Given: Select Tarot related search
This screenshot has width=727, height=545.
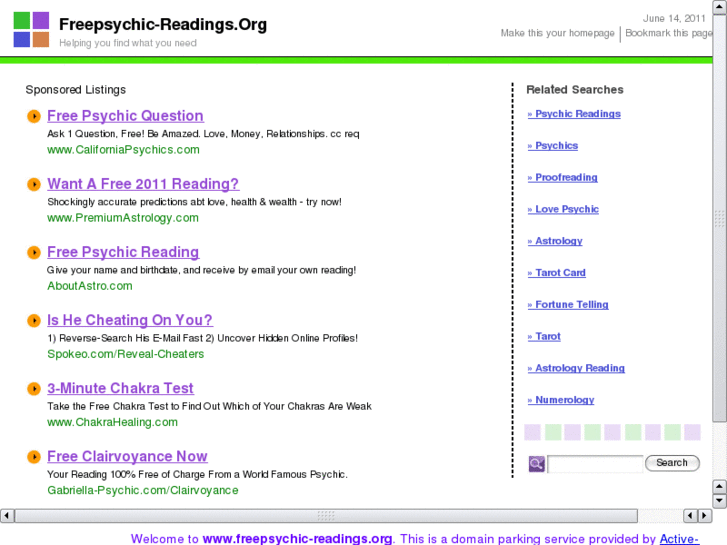Looking at the screenshot, I should tap(544, 337).
